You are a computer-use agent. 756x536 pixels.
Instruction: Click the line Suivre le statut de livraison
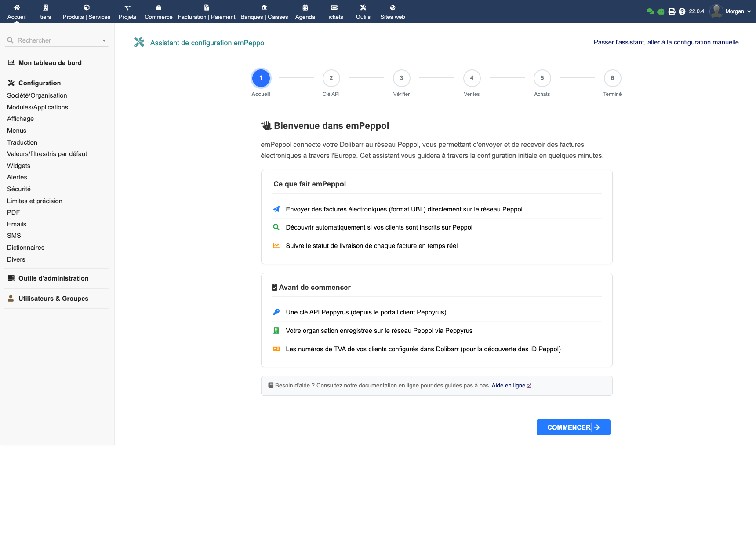(x=371, y=246)
